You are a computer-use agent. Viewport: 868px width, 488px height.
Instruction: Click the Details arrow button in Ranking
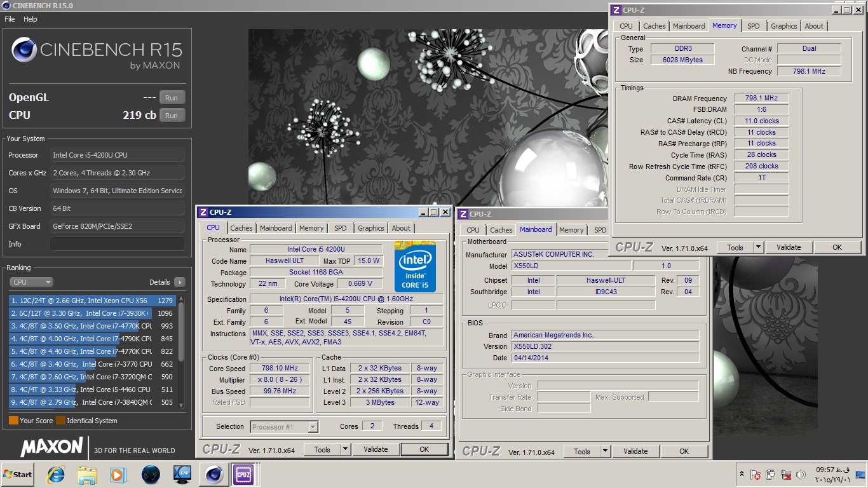[179, 282]
